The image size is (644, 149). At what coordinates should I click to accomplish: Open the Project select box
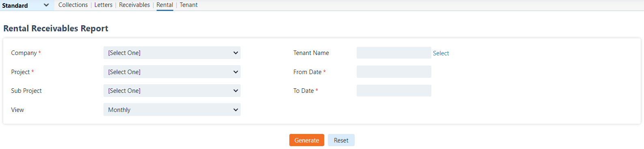(x=172, y=72)
